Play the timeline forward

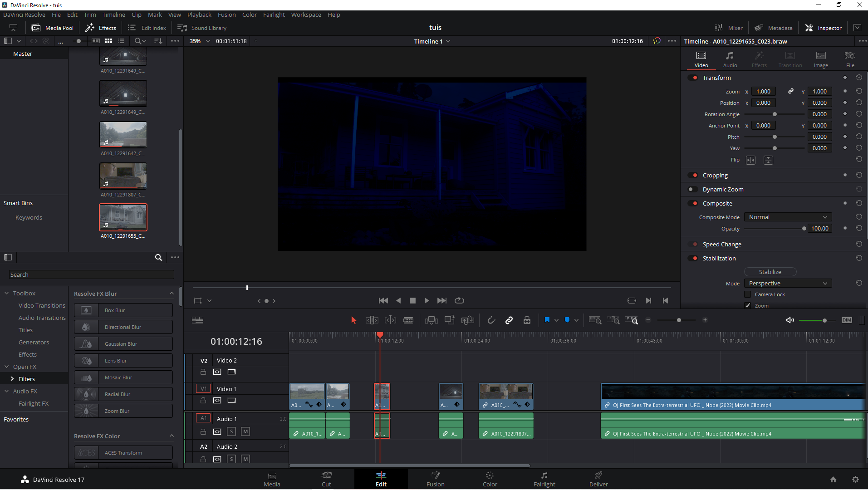427,300
